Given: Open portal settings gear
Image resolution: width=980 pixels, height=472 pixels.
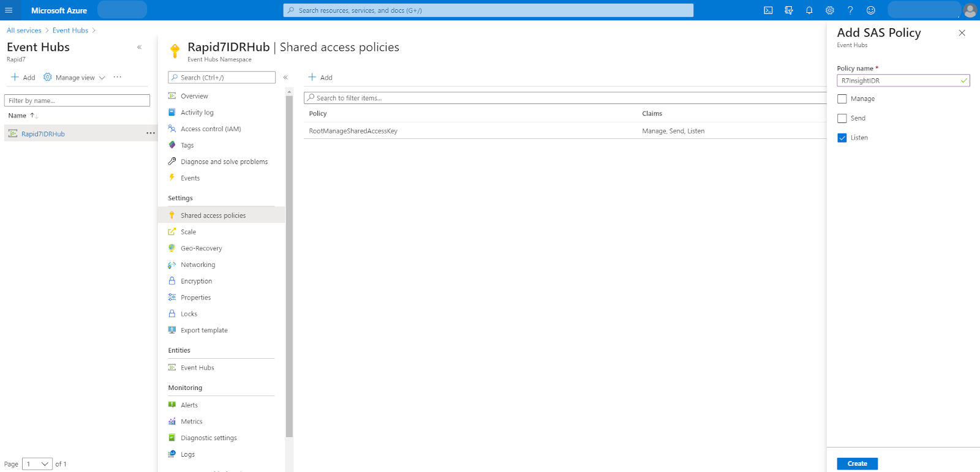Looking at the screenshot, I should [x=830, y=10].
